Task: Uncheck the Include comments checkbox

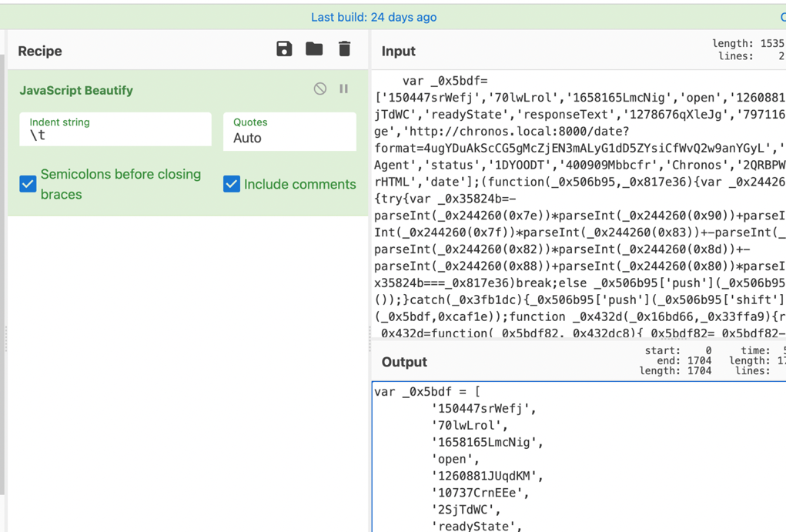Action: click(x=232, y=184)
